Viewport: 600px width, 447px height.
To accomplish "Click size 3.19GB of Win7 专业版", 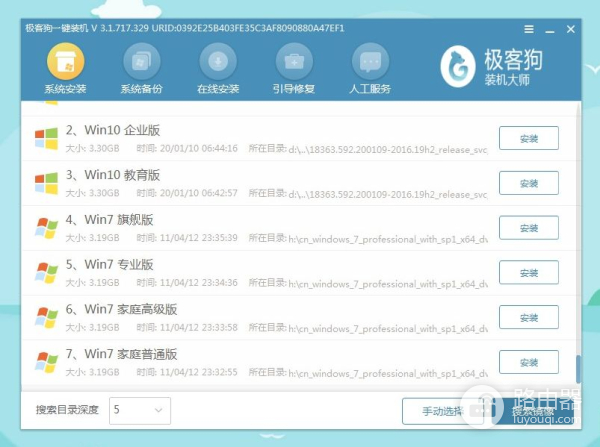I will pos(104,283).
